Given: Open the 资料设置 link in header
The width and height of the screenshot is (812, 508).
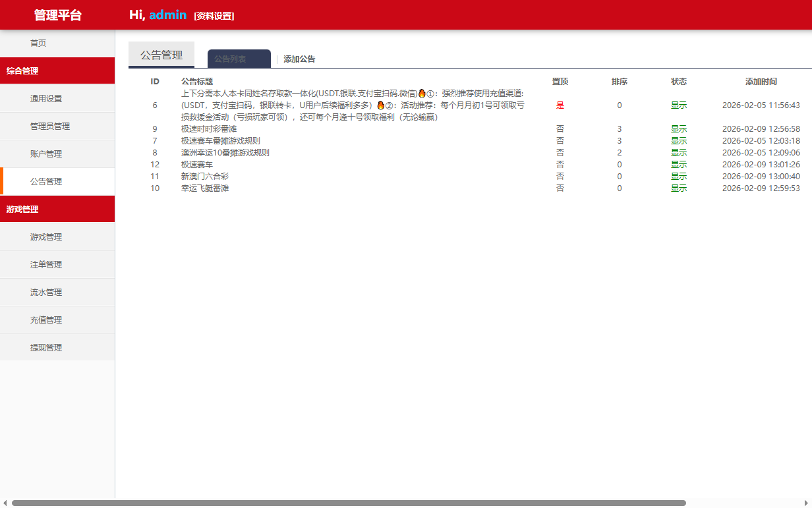Looking at the screenshot, I should (214, 16).
